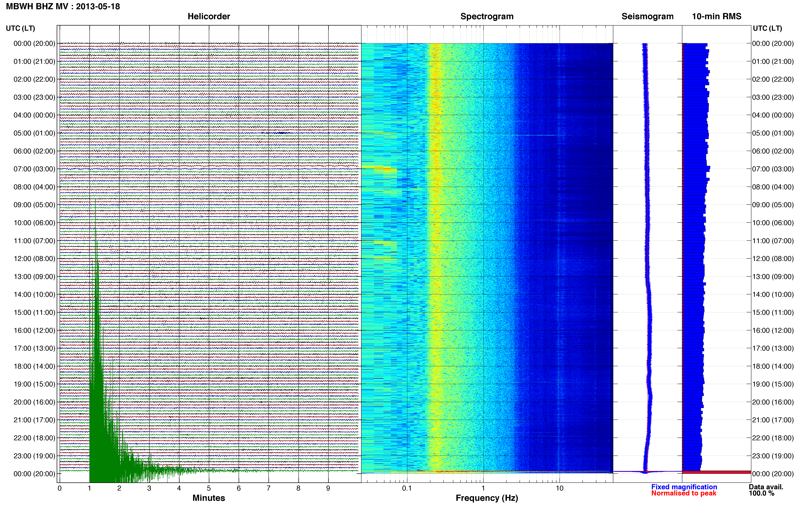Click right-side time label '09:00 (05:00)'
The height and width of the screenshot is (508, 812).
click(773, 205)
